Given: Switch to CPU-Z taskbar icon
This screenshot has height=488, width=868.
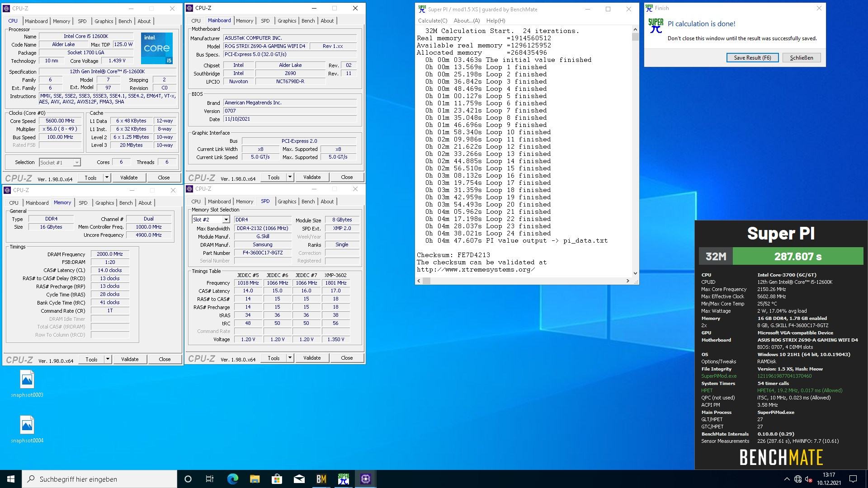Looking at the screenshot, I should [365, 479].
